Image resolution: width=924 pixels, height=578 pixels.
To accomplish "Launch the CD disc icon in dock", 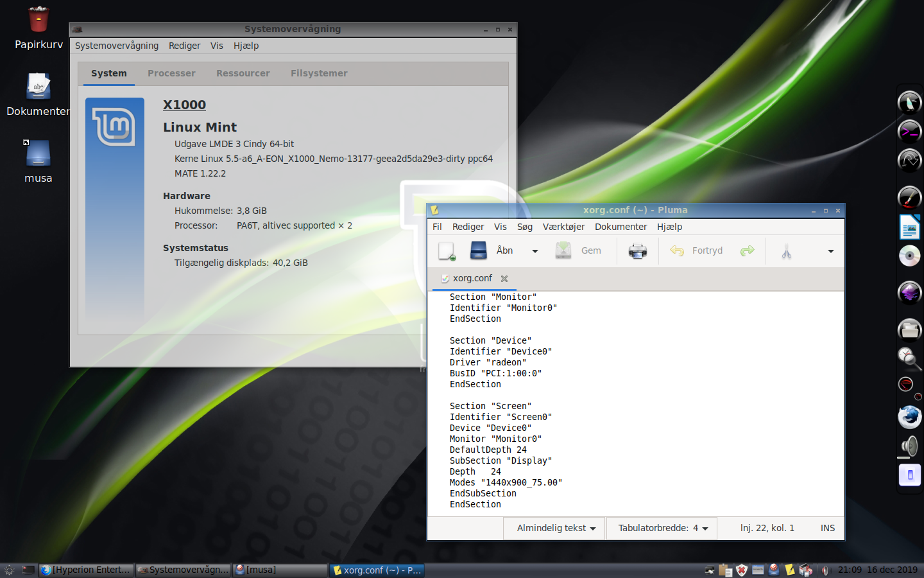I will [x=909, y=256].
